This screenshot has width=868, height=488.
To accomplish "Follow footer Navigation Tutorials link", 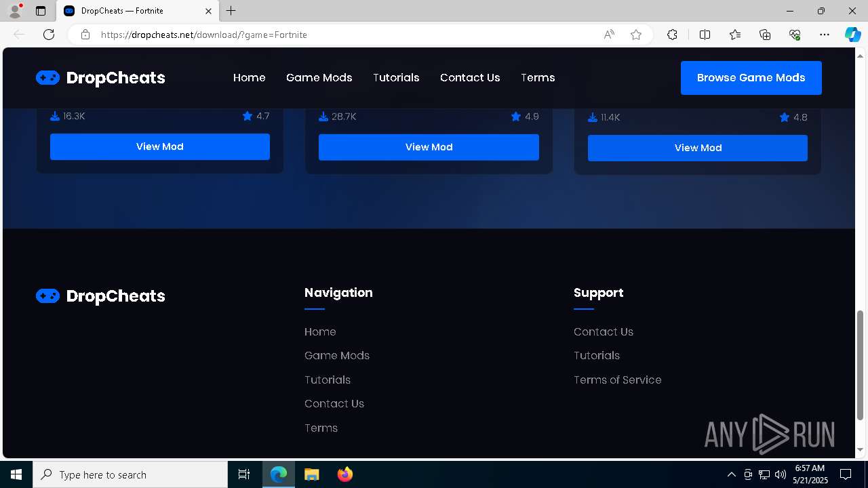I will coord(328,380).
